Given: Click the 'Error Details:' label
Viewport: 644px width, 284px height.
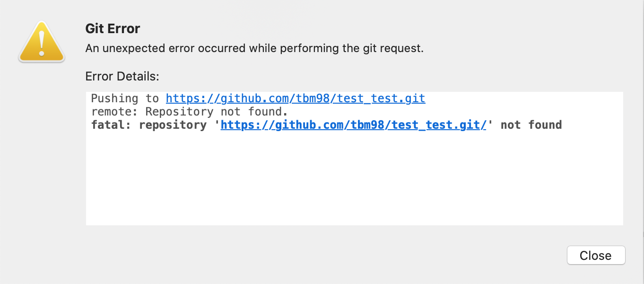Looking at the screenshot, I should (x=122, y=76).
